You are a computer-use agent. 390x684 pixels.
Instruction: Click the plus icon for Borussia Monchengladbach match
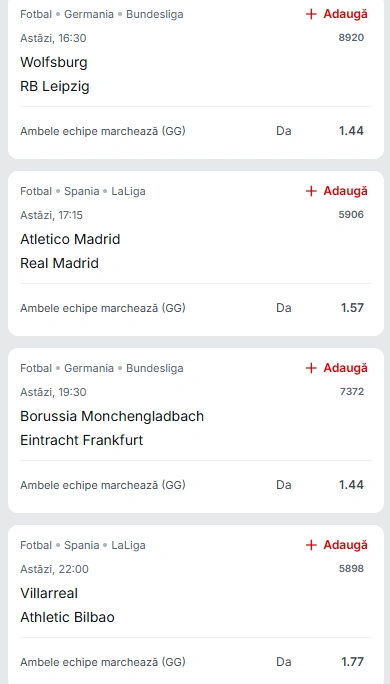(311, 368)
